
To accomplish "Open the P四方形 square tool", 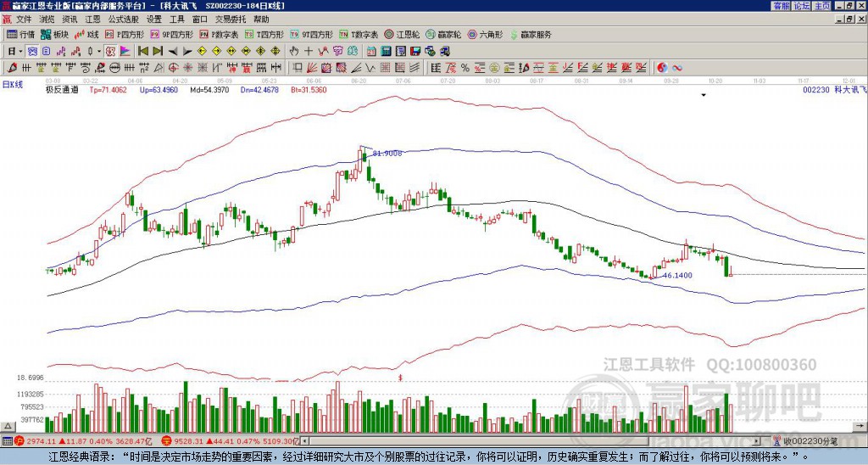I will pyautogui.click(x=125, y=34).
